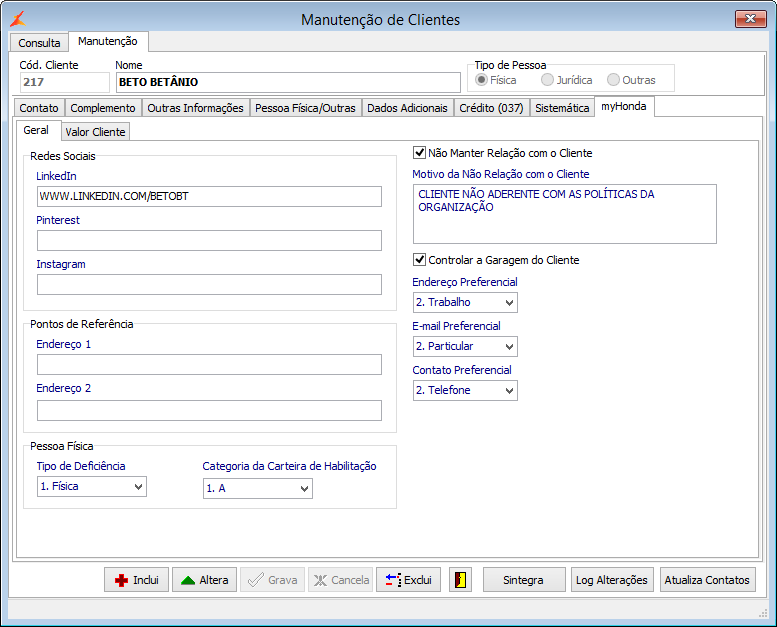Click the exit door icon button
777x627 pixels.
pos(460,580)
